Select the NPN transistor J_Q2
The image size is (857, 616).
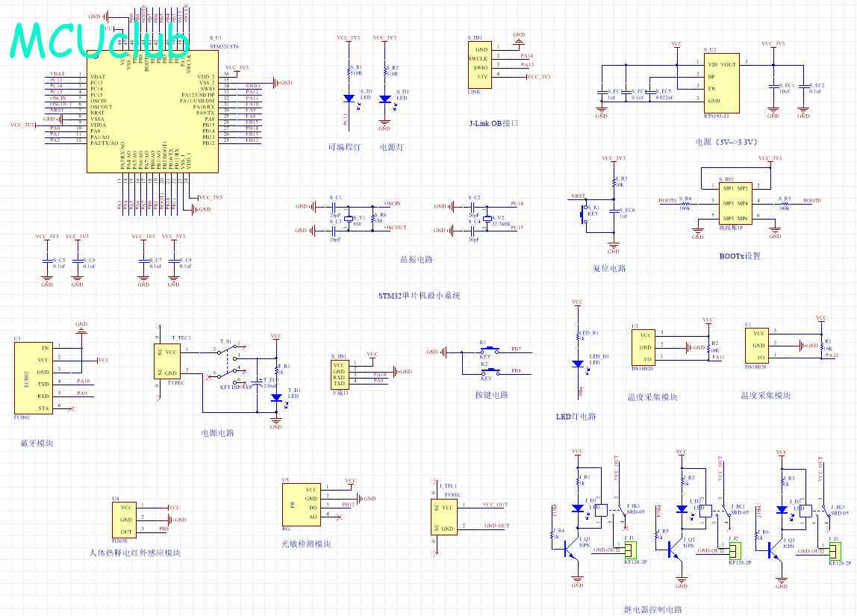[676, 550]
